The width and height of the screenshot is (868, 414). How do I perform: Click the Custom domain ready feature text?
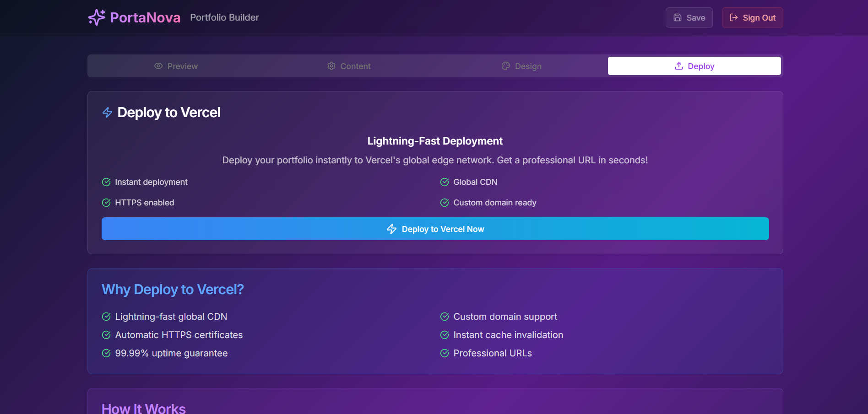pos(495,203)
